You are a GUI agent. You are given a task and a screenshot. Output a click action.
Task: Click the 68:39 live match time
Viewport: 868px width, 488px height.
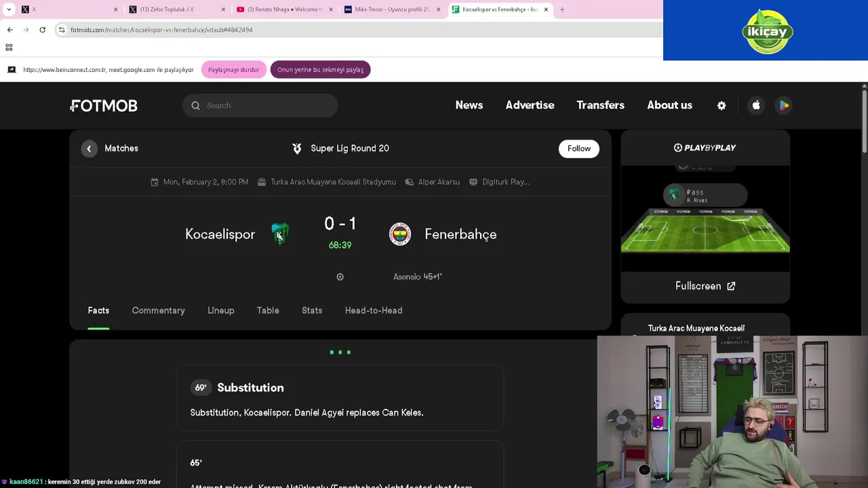340,245
